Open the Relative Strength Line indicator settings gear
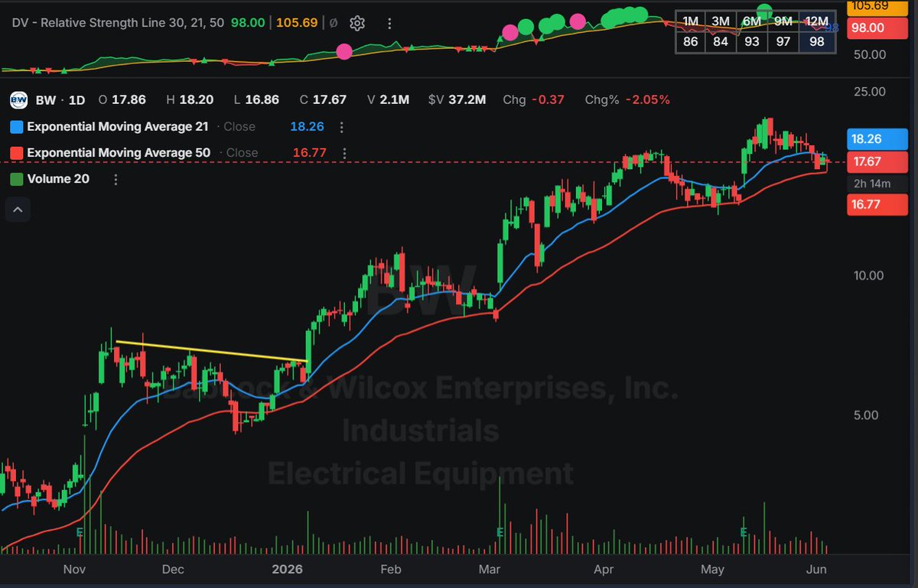Image resolution: width=918 pixels, height=588 pixels. 356,23
